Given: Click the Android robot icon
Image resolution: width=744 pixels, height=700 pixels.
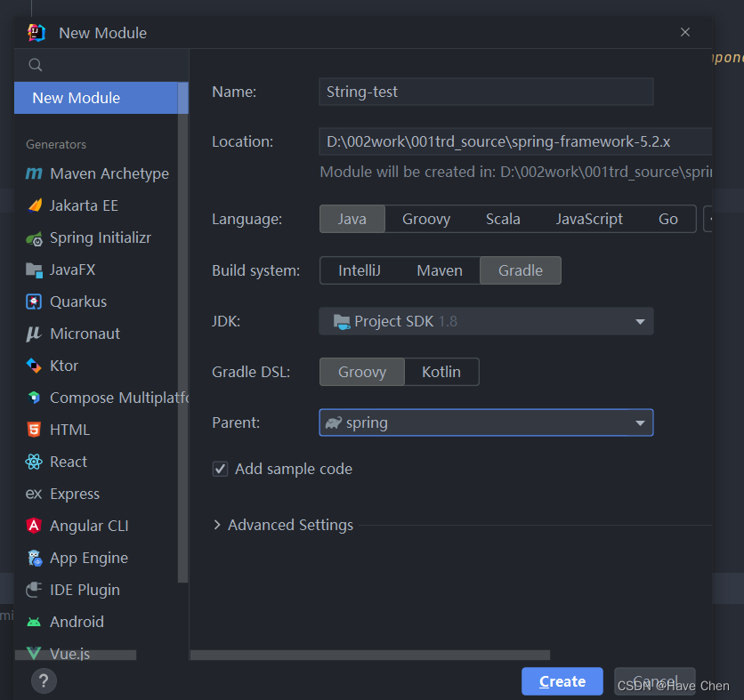Looking at the screenshot, I should pyautogui.click(x=34, y=623).
